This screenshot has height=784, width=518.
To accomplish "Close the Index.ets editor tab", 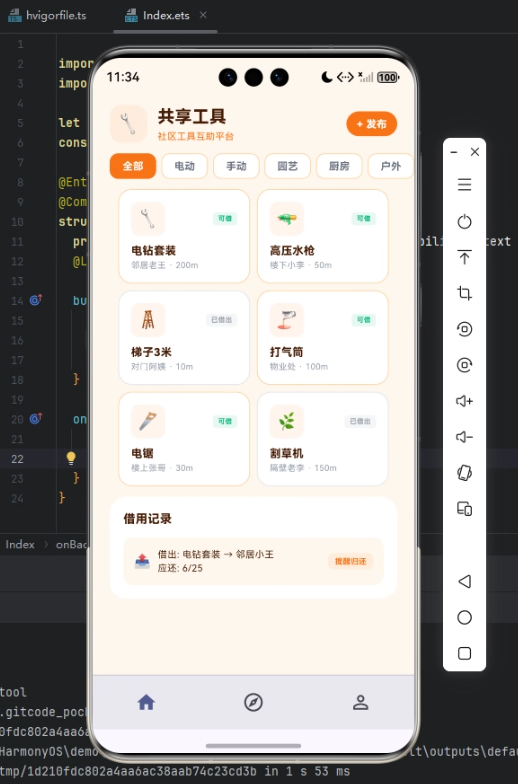I will (x=203, y=15).
